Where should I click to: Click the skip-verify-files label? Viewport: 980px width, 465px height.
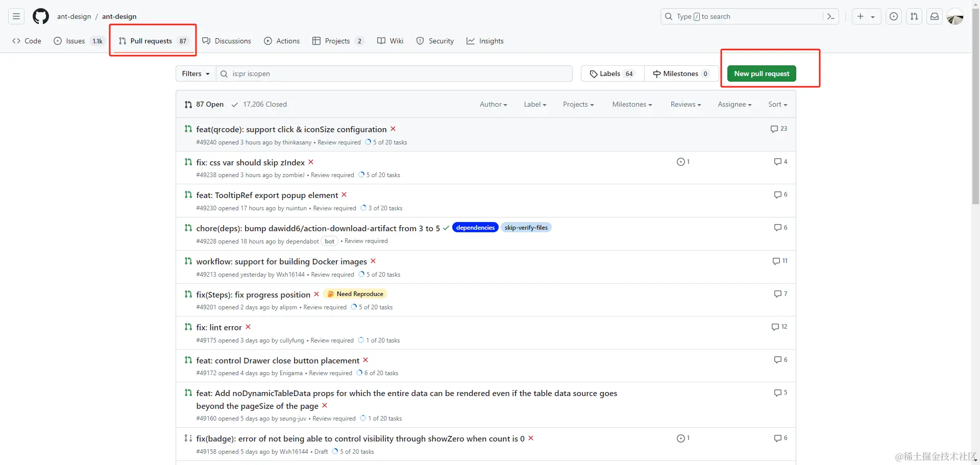click(526, 228)
